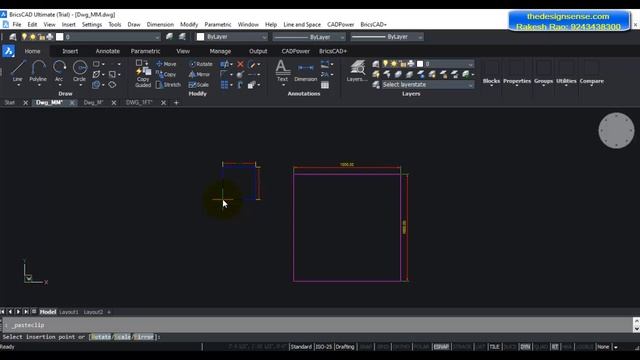
Task: Open the Dimension menu
Action: pos(160,24)
